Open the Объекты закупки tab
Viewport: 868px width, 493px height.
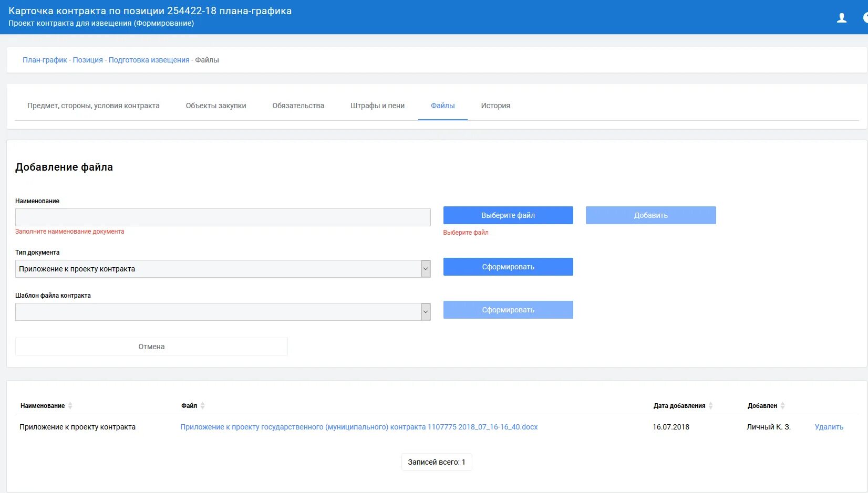[216, 106]
